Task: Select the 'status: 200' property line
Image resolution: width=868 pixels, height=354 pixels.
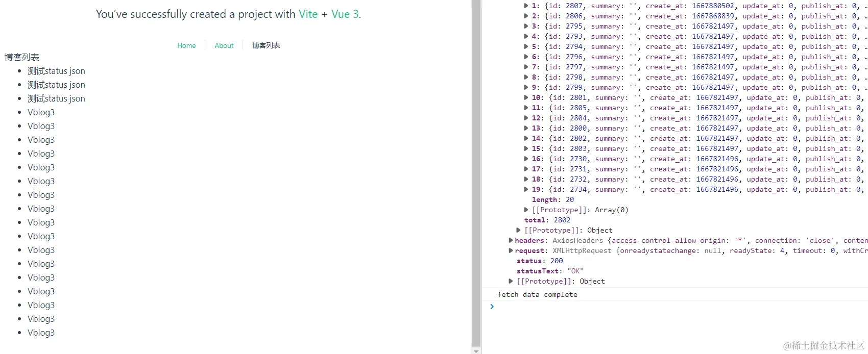Action: (x=540, y=261)
